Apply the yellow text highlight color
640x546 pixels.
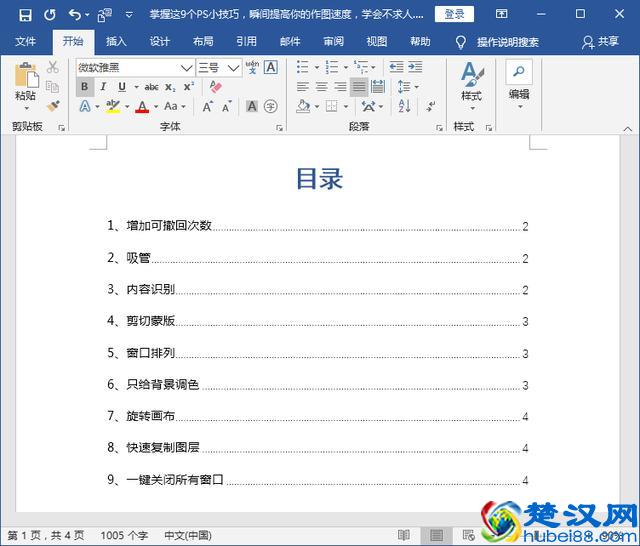pyautogui.click(x=113, y=107)
